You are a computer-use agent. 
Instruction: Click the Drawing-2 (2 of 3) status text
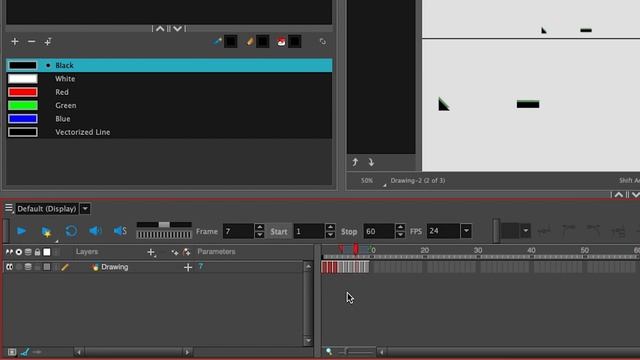pos(418,180)
